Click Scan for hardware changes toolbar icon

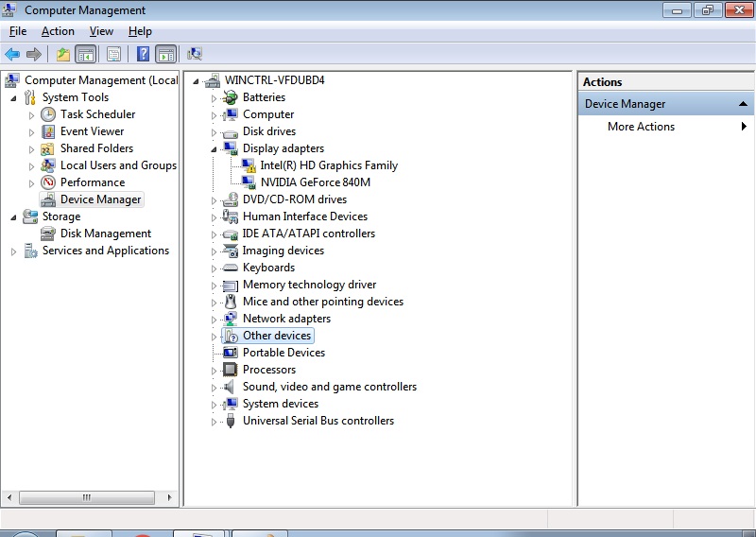[195, 54]
